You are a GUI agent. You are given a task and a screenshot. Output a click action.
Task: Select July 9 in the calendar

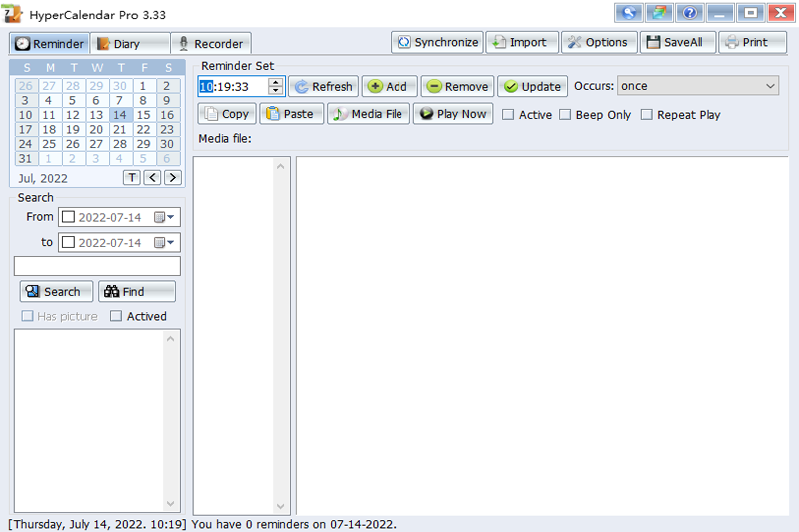click(x=167, y=100)
